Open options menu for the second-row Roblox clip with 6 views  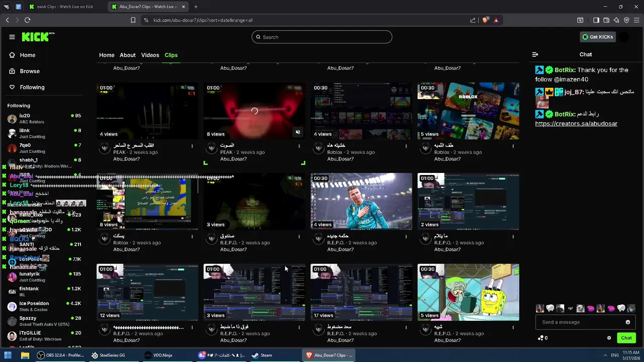point(192,236)
